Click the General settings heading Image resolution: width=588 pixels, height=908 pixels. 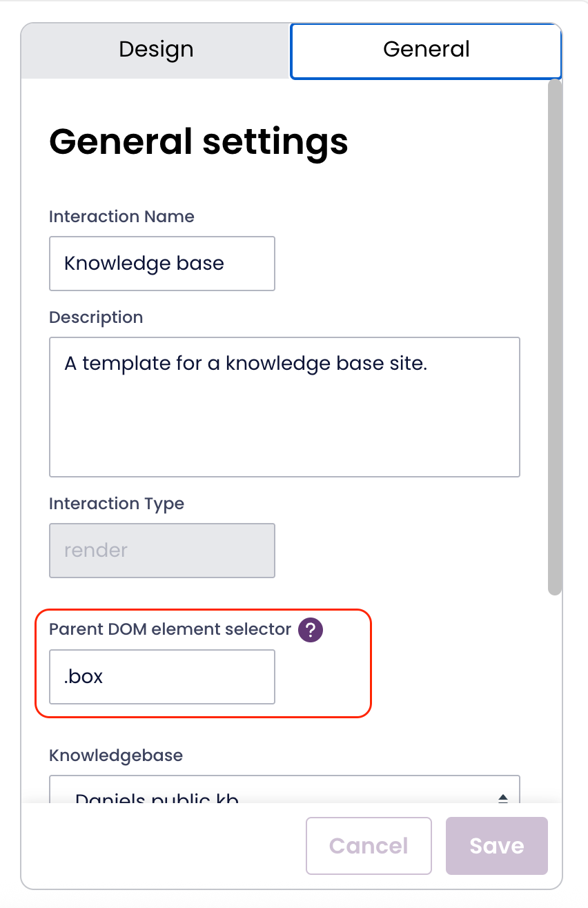[x=199, y=141]
